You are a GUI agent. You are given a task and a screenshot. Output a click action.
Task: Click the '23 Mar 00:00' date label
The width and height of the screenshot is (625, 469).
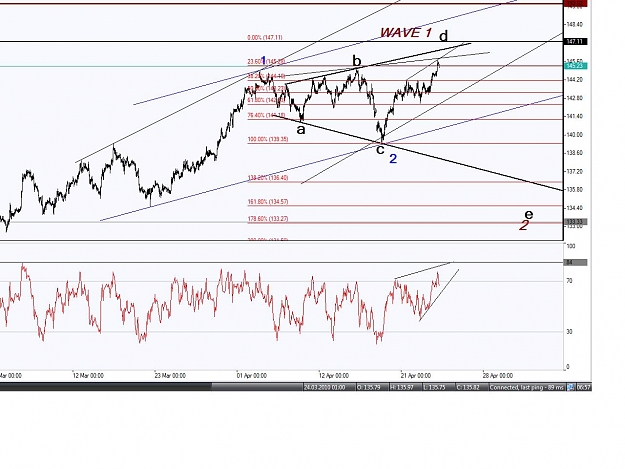170,376
